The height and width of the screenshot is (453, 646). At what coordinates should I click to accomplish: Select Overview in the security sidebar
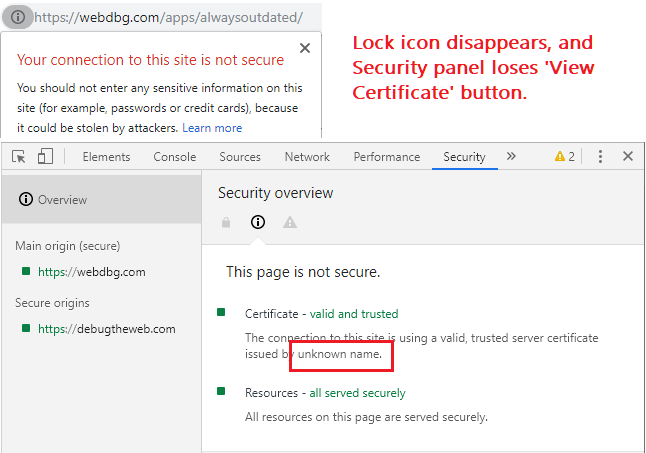[60, 200]
